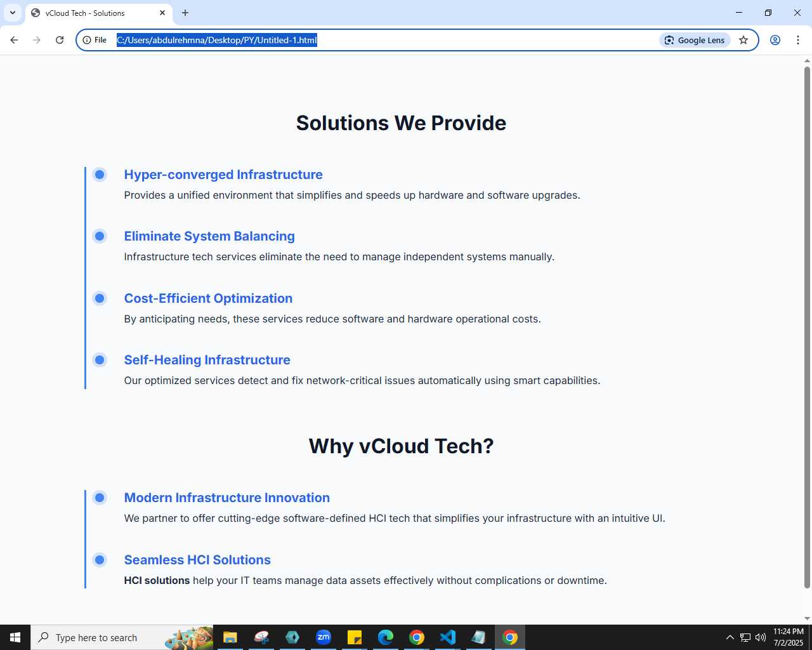This screenshot has height=650, width=812.
Task: Click the taskbar search box
Action: [x=122, y=637]
